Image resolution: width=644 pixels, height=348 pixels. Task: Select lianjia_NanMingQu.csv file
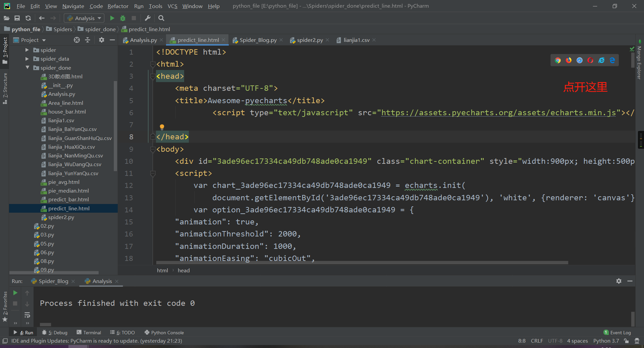(x=75, y=155)
